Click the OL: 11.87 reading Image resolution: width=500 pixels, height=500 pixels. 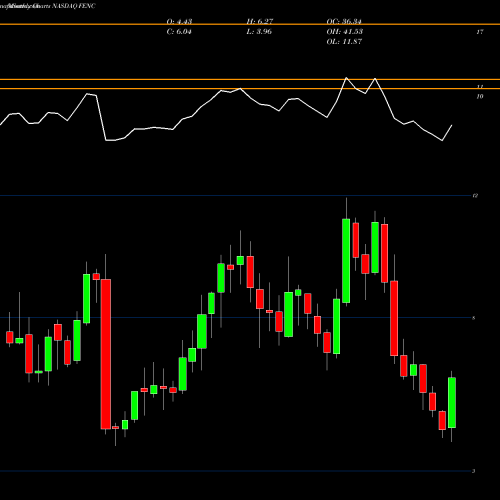(x=344, y=42)
